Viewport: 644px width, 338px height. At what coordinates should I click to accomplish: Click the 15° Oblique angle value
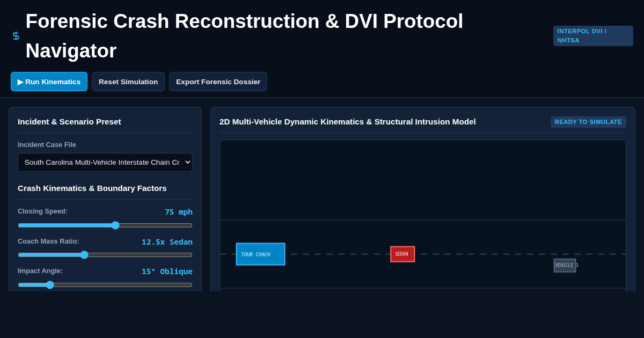[167, 271]
